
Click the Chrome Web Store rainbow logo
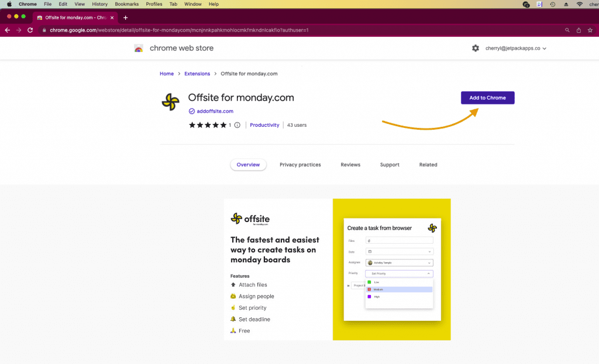[x=139, y=48]
